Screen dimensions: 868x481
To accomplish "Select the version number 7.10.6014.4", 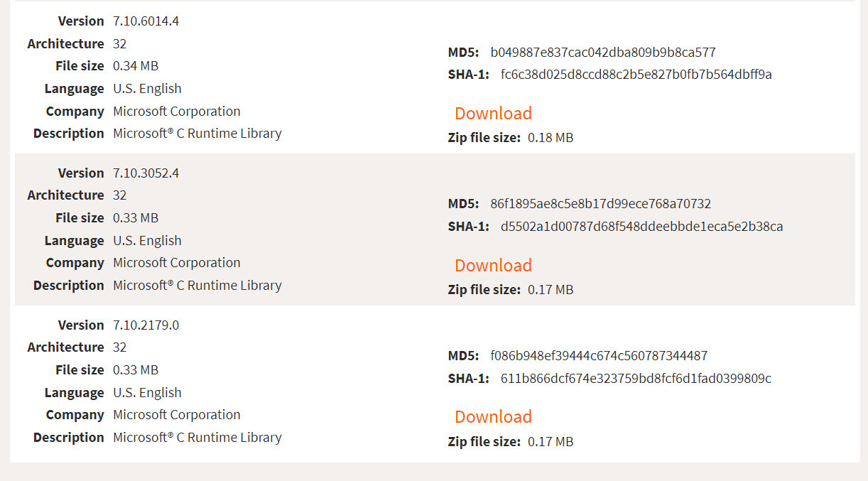I will click(146, 21).
